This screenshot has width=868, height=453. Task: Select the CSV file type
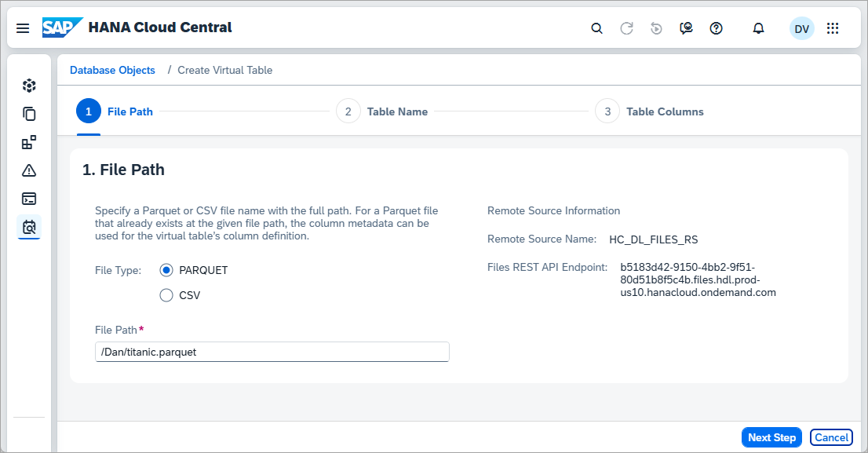[166, 295]
